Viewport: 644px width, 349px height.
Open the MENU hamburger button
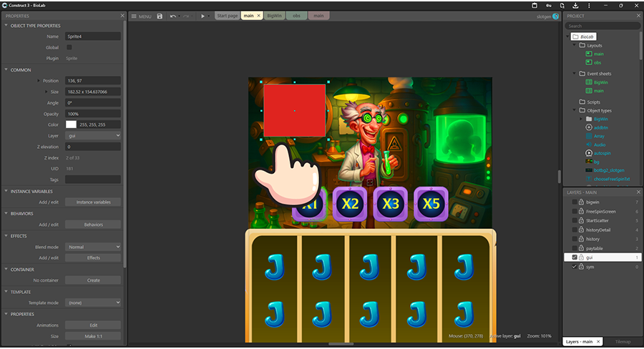pos(141,16)
